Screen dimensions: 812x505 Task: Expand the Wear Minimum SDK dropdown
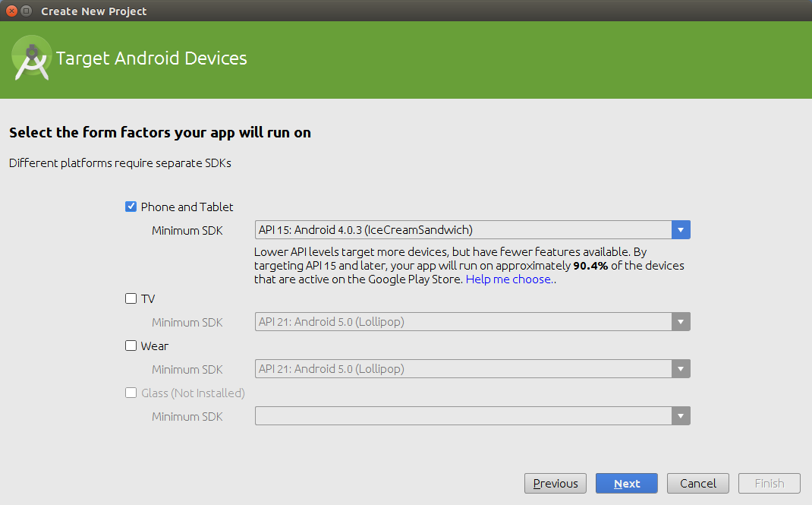pos(681,369)
